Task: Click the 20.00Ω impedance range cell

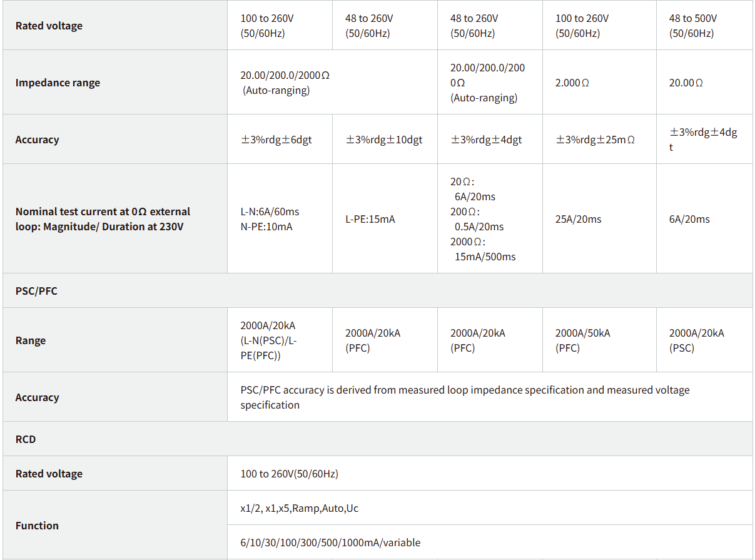Action: coord(686,83)
